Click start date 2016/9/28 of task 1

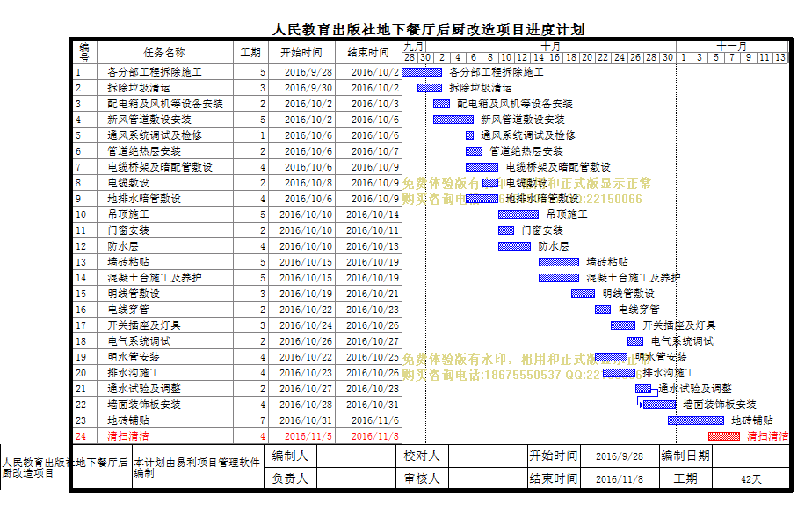tap(308, 72)
